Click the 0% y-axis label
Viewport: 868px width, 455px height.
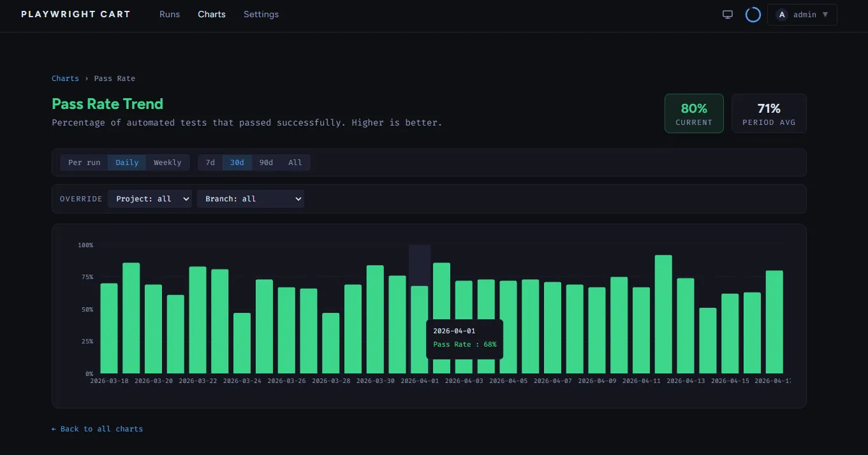[x=89, y=374]
